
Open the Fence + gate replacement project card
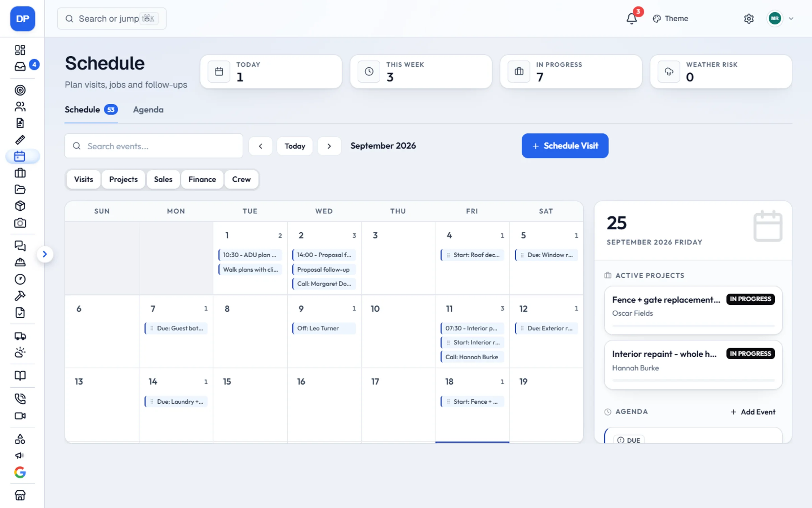point(693,310)
